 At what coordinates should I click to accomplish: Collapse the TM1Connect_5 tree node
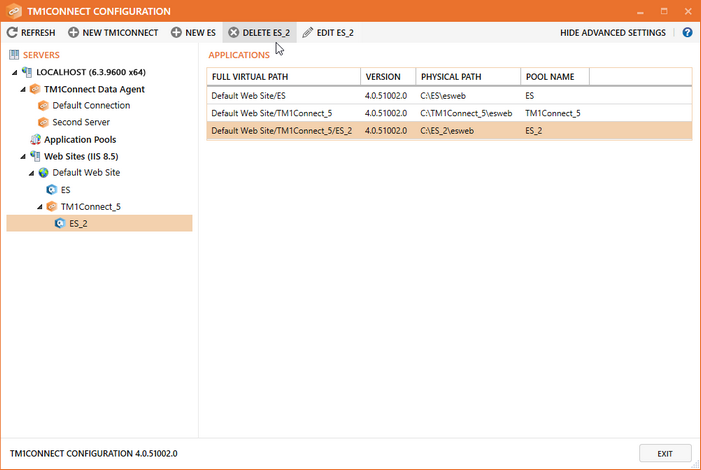point(40,207)
